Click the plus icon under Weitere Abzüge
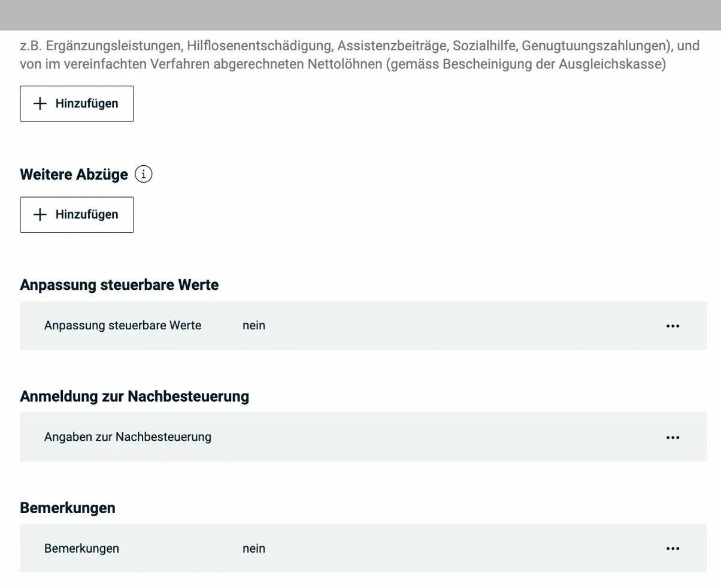The width and height of the screenshot is (721, 588). pyautogui.click(x=40, y=214)
